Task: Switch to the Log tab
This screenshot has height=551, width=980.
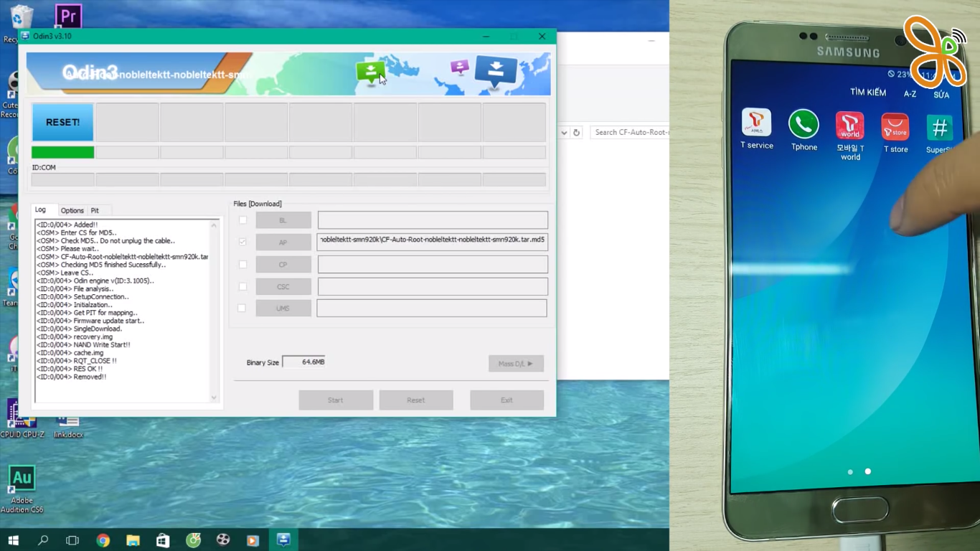Action: tap(41, 210)
